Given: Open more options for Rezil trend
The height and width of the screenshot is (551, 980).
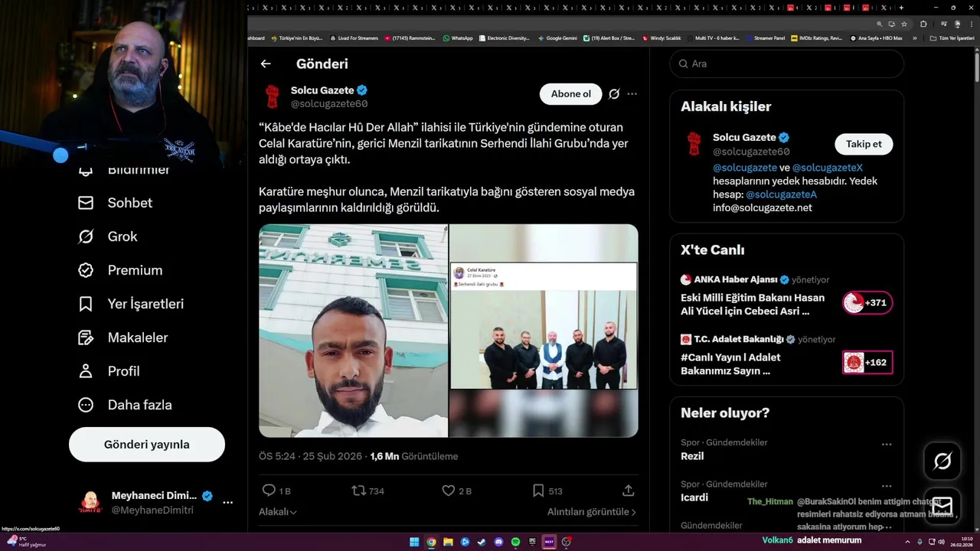Looking at the screenshot, I should click(x=887, y=444).
